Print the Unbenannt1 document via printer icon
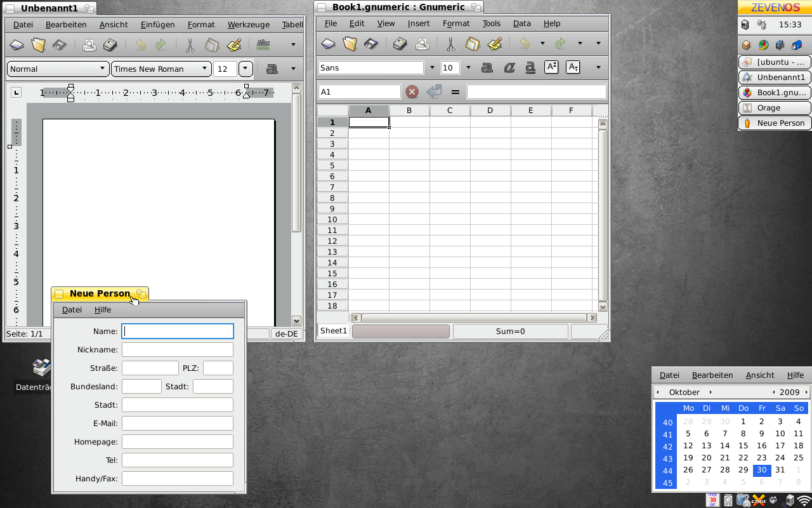 [x=110, y=45]
